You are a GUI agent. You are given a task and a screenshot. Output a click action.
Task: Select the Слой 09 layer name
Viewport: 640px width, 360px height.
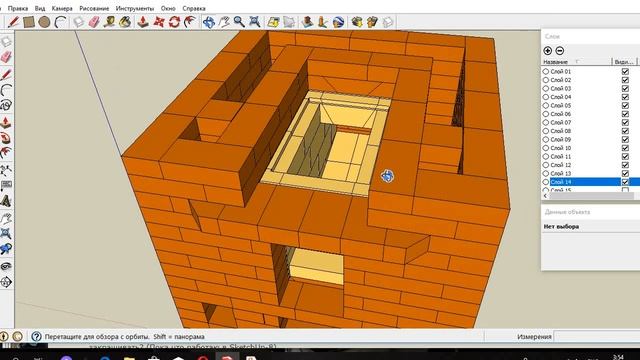coord(561,140)
